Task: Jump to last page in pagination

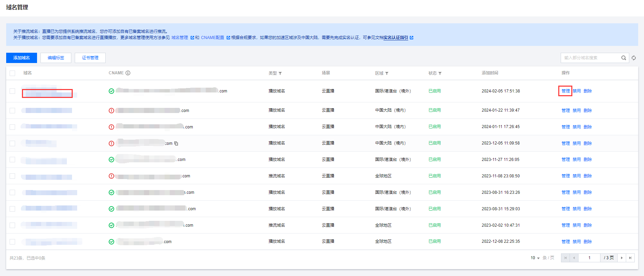Action: point(630,258)
